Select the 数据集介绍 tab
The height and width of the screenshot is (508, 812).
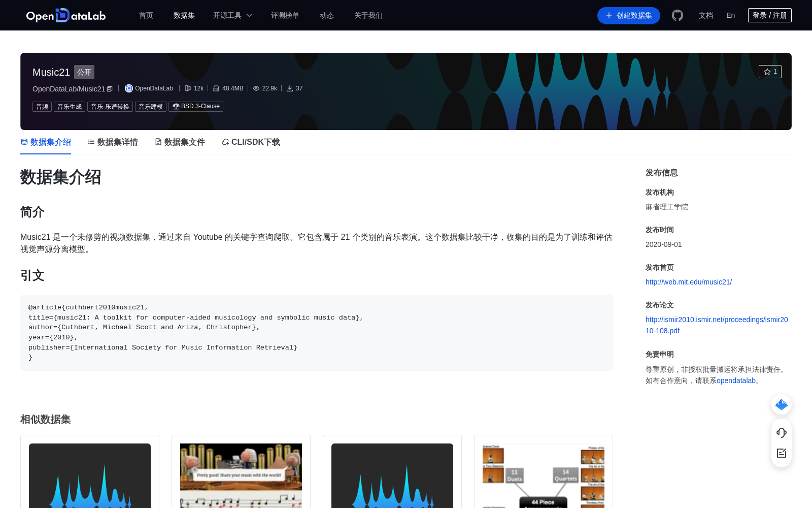(46, 142)
